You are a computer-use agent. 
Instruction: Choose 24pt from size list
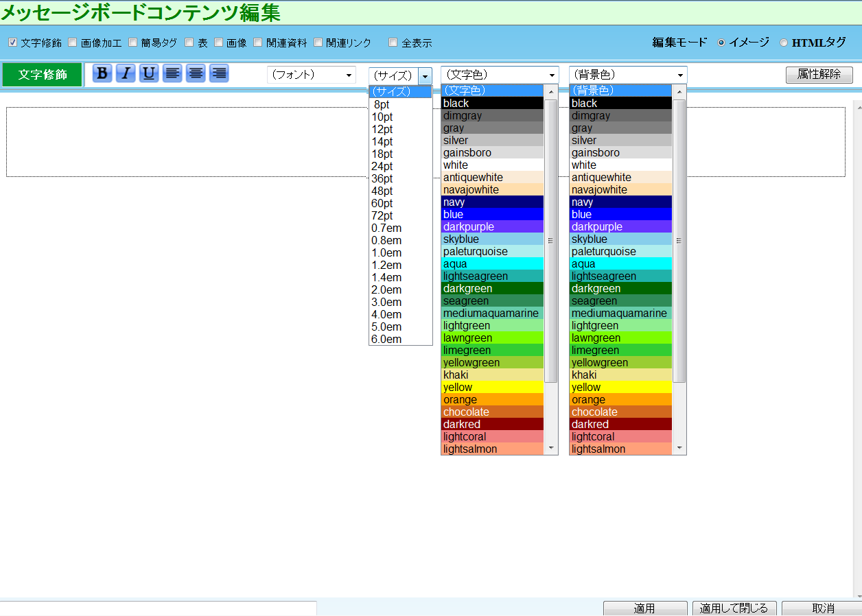coord(401,167)
